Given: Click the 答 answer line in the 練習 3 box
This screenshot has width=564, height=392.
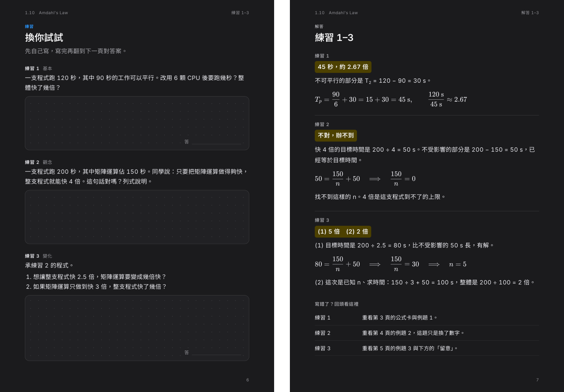Looking at the screenshot, I should [x=213, y=353].
